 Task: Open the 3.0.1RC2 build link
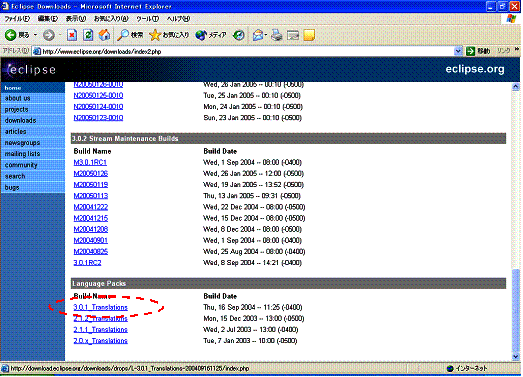click(x=87, y=263)
